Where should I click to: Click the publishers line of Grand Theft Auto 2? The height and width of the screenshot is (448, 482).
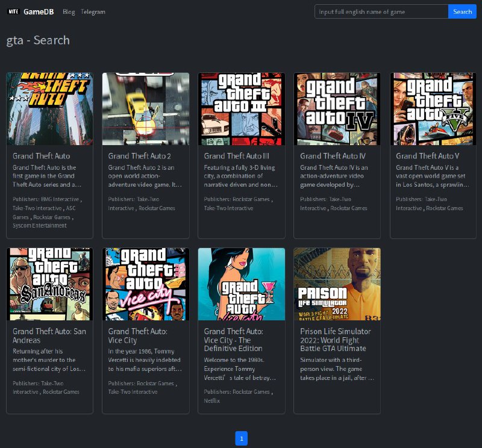click(142, 204)
